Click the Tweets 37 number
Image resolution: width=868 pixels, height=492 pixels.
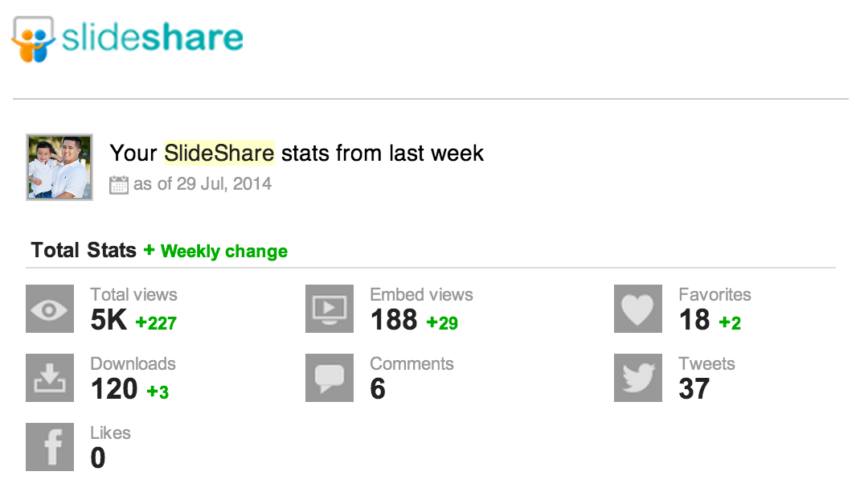click(694, 390)
